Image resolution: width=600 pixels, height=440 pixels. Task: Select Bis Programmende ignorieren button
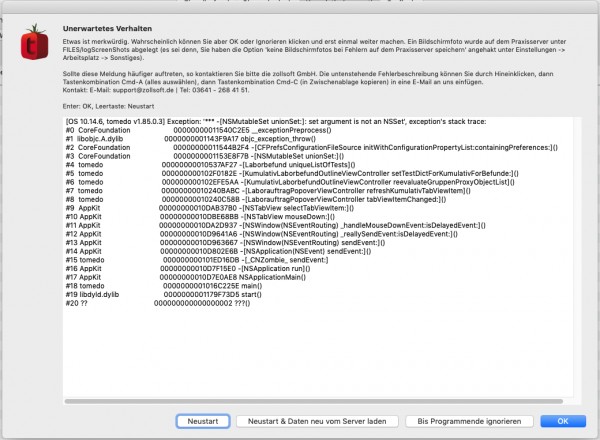(x=469, y=421)
